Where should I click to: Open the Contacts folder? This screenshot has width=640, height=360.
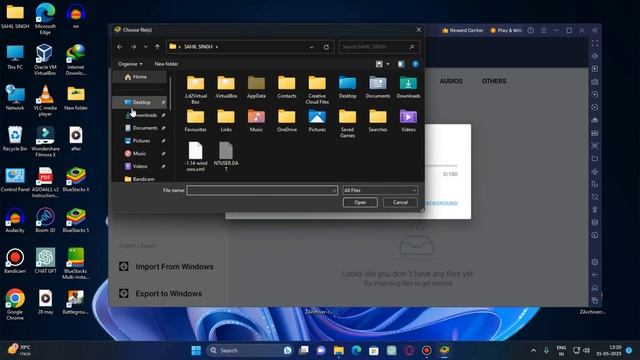click(287, 87)
